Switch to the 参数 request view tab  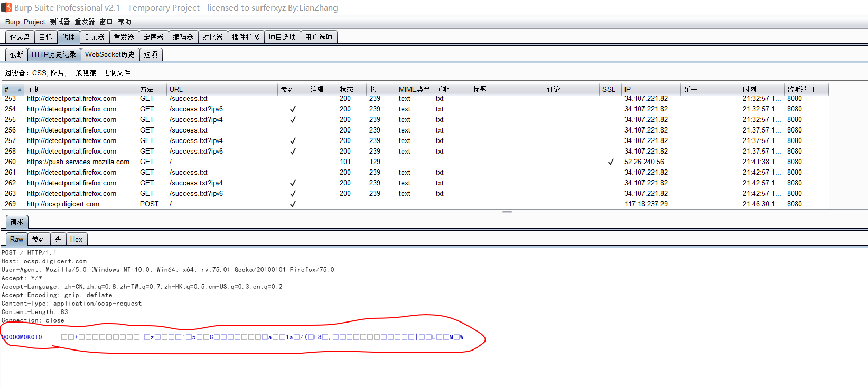coord(39,240)
